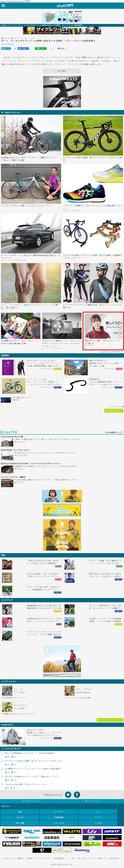Open the WAVE ONE sponsor logo
This screenshot has height=868, width=124.
[x=32, y=831]
